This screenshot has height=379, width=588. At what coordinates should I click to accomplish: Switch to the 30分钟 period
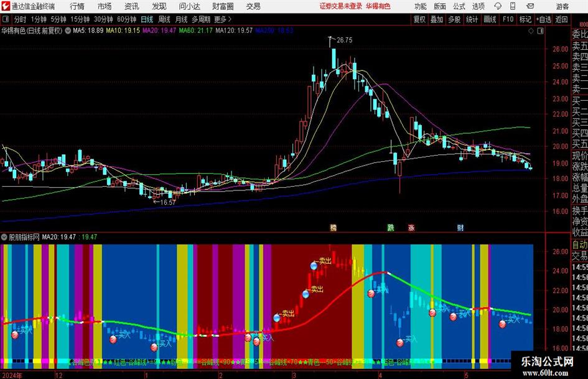coord(103,19)
